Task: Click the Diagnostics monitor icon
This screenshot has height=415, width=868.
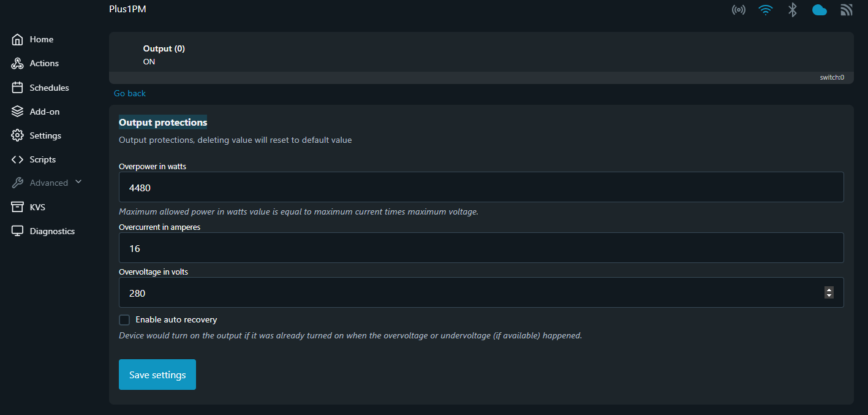Action: pos(17,231)
